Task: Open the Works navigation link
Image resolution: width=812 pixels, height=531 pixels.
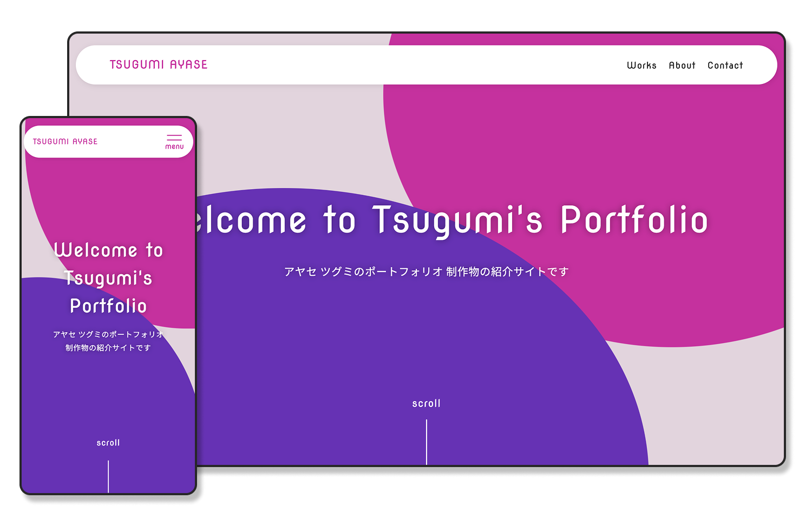Action: tap(641, 66)
